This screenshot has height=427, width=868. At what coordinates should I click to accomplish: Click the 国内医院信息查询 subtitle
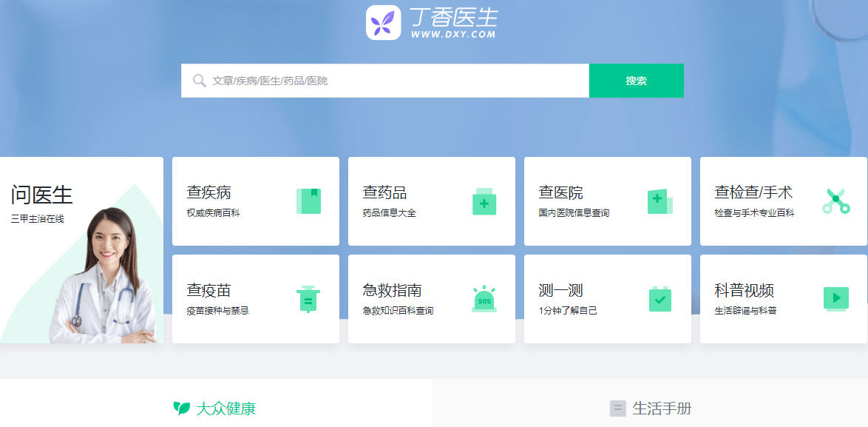pyautogui.click(x=574, y=213)
